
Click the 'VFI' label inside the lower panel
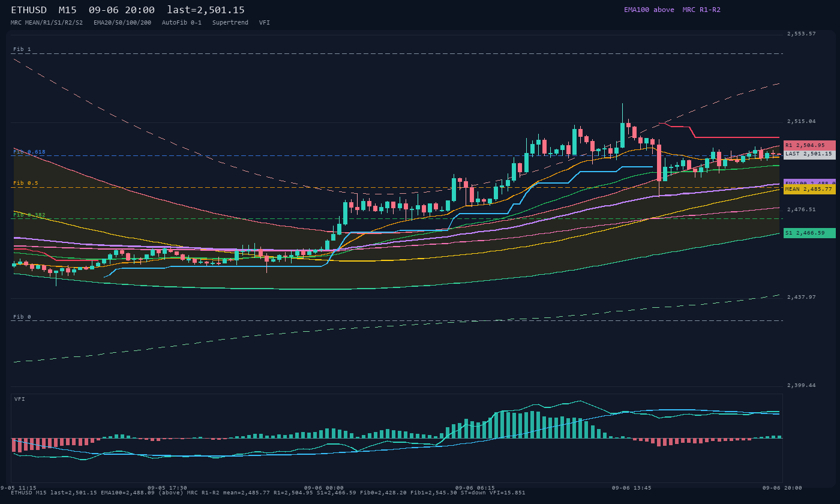[20, 399]
